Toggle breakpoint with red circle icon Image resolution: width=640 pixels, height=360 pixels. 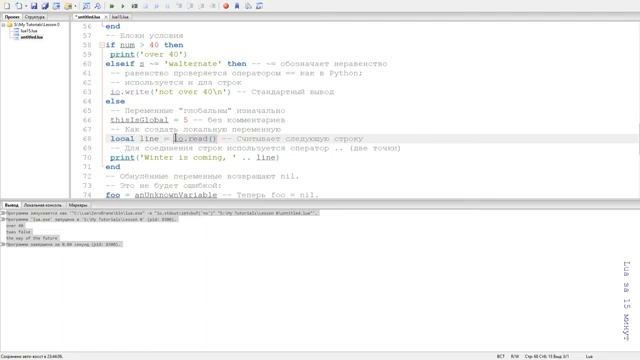226,6
